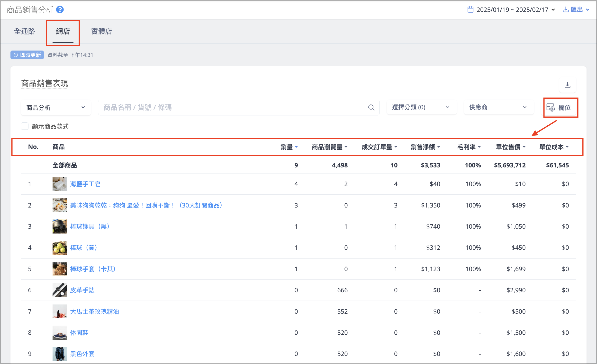Click the 666 view count for 皮革手錶
The height and width of the screenshot is (364, 597).
[x=343, y=290]
